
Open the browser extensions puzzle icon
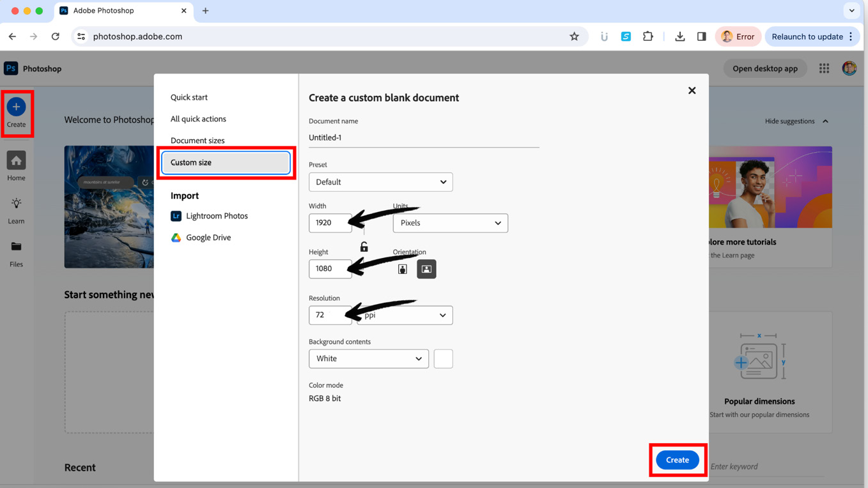[647, 36]
